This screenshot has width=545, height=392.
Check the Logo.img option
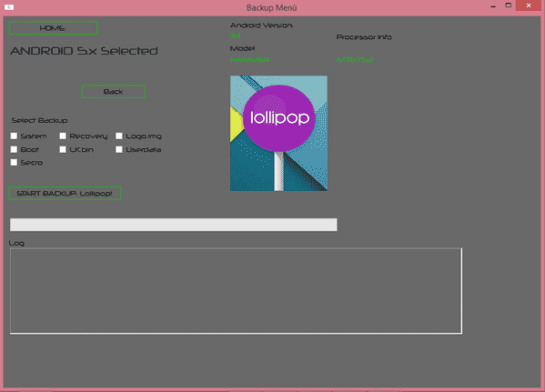[x=119, y=136]
